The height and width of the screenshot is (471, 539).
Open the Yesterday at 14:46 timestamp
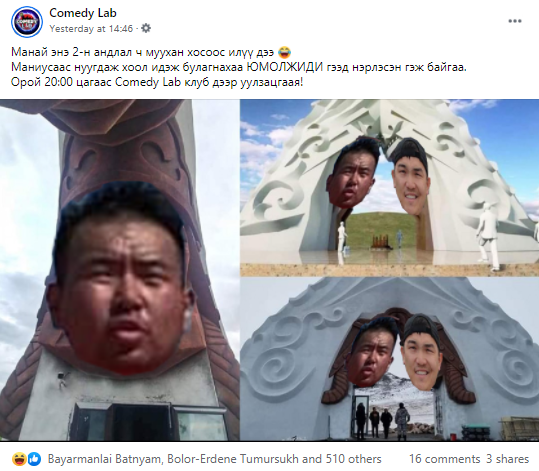click(x=91, y=29)
